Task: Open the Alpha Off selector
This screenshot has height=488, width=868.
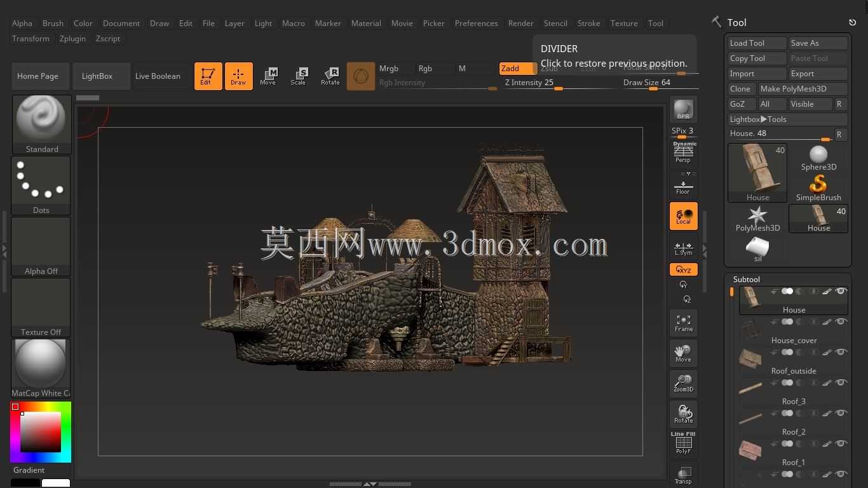Action: [41, 247]
